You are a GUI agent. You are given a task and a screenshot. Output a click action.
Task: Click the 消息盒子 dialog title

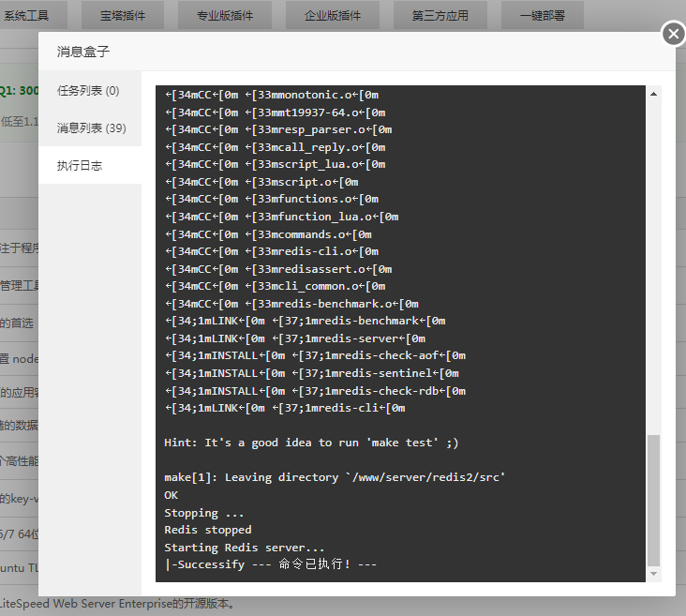pos(82,52)
